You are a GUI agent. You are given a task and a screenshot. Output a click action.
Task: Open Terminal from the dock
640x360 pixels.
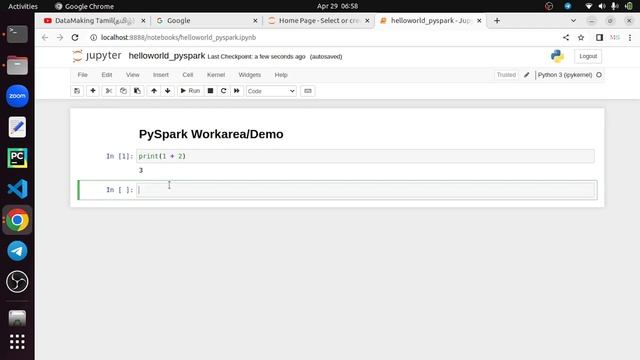(x=17, y=34)
